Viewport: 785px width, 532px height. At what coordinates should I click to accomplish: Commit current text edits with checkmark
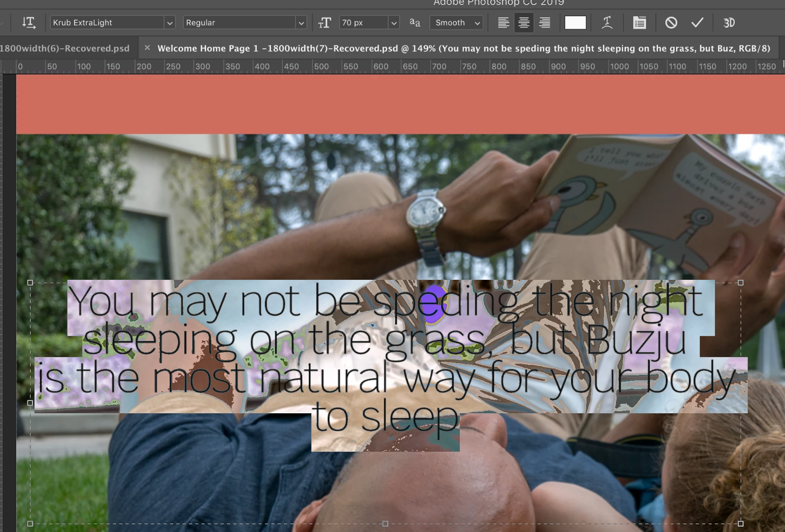[x=697, y=23]
